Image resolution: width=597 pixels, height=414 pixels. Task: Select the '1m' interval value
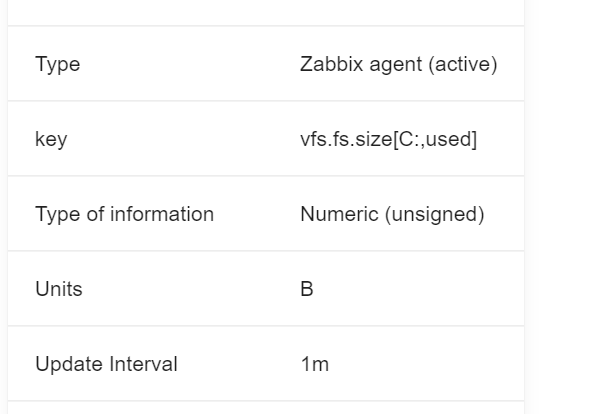314,364
